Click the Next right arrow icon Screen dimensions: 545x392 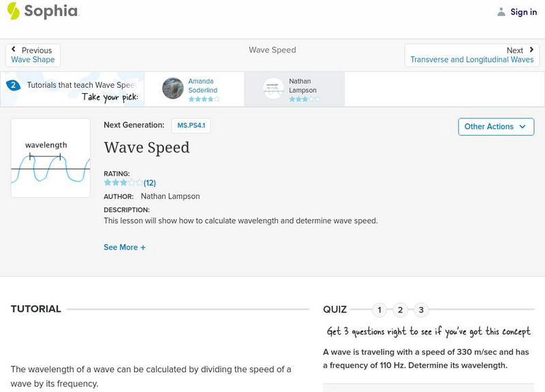(529, 50)
